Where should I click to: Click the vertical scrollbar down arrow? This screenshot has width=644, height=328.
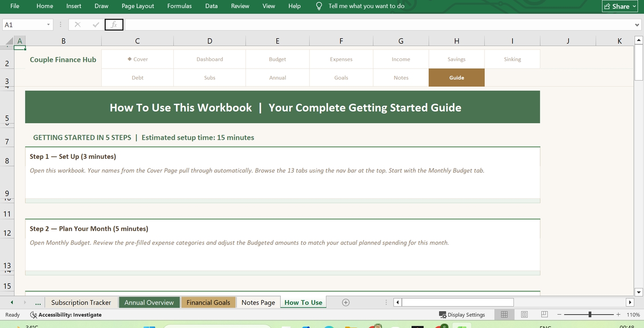pyautogui.click(x=639, y=292)
